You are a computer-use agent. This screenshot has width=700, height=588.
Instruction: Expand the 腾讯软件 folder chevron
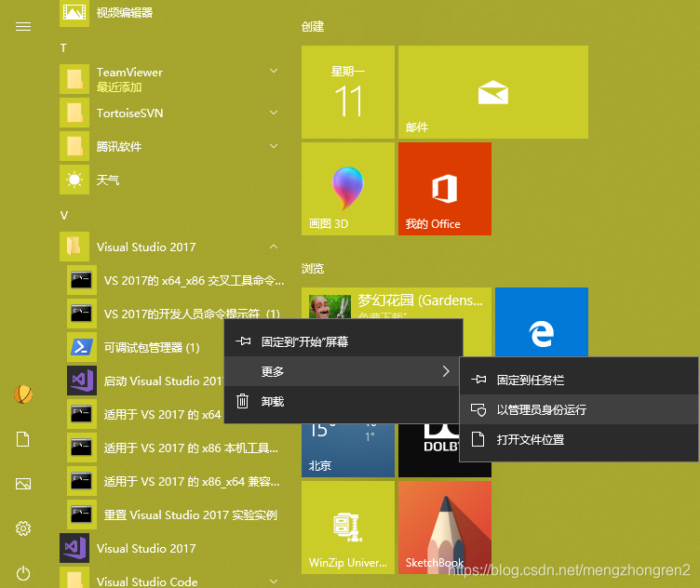pyautogui.click(x=274, y=146)
